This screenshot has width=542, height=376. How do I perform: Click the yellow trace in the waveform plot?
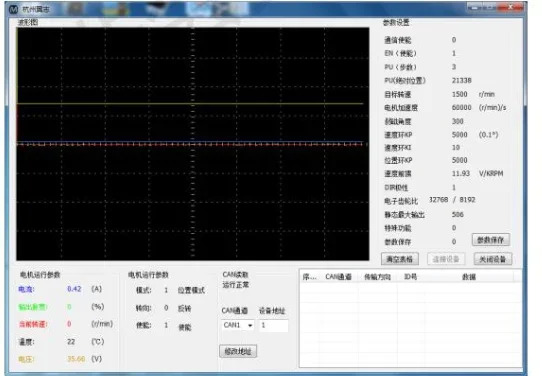[190, 103]
